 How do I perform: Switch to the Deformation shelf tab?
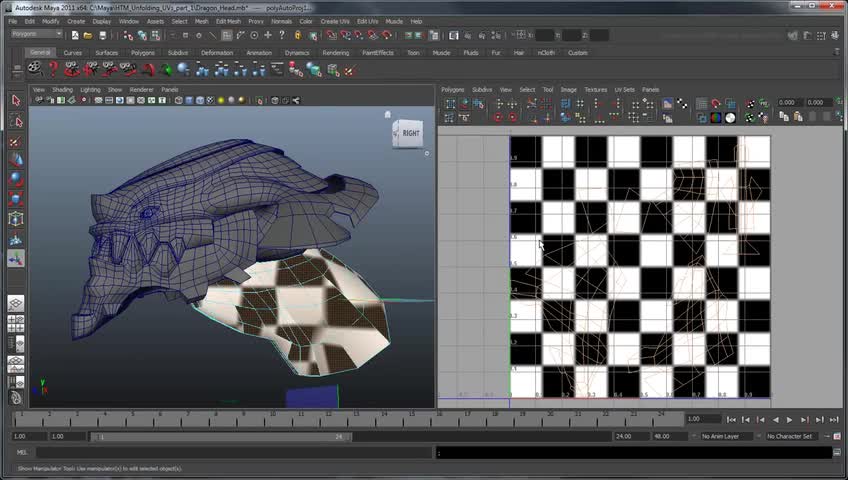[217, 53]
